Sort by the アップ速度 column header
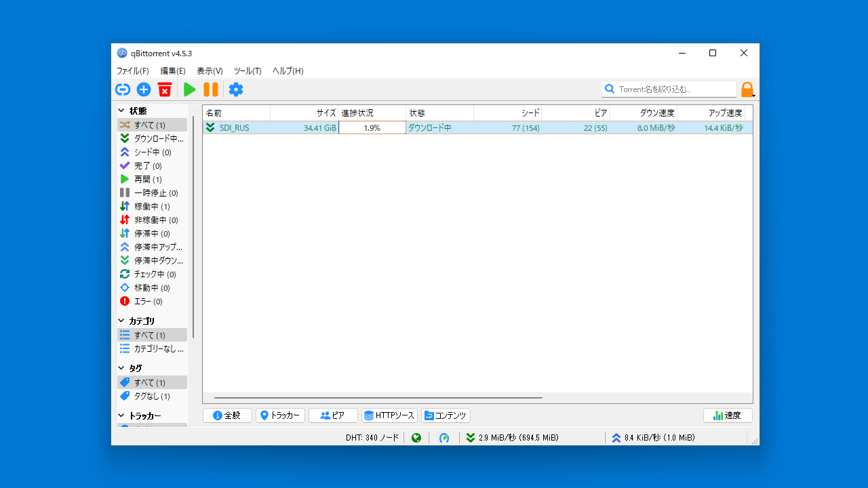The height and width of the screenshot is (488, 868). coord(711,113)
